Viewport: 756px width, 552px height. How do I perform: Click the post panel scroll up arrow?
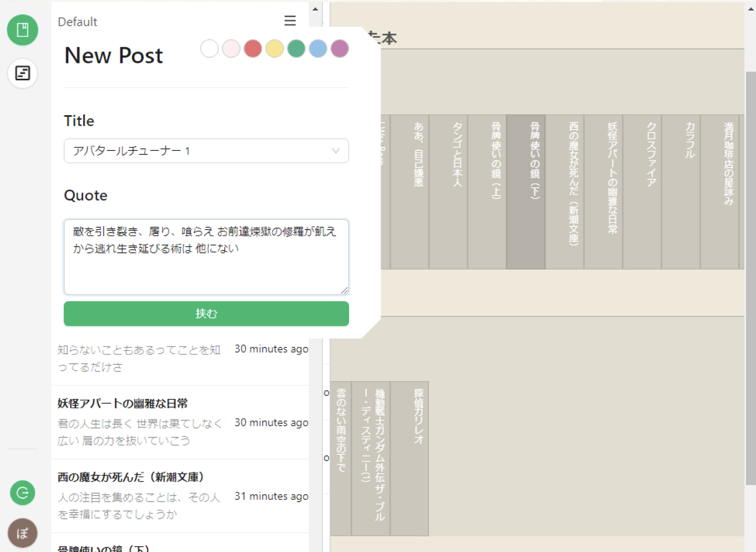315,9
